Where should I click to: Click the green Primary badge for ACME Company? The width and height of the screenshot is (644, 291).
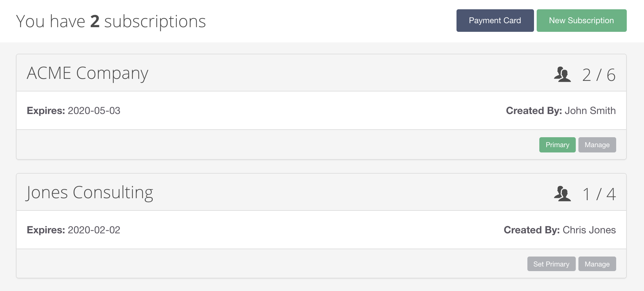[x=557, y=145]
